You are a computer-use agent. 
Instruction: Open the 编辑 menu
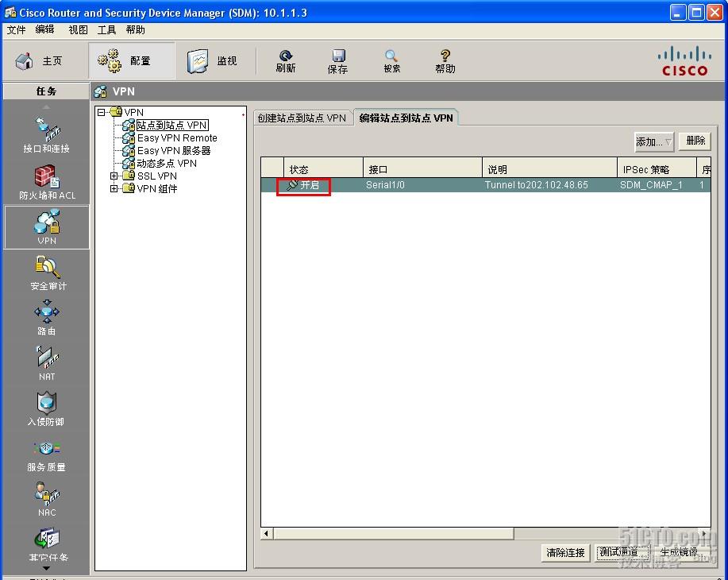pos(44,29)
